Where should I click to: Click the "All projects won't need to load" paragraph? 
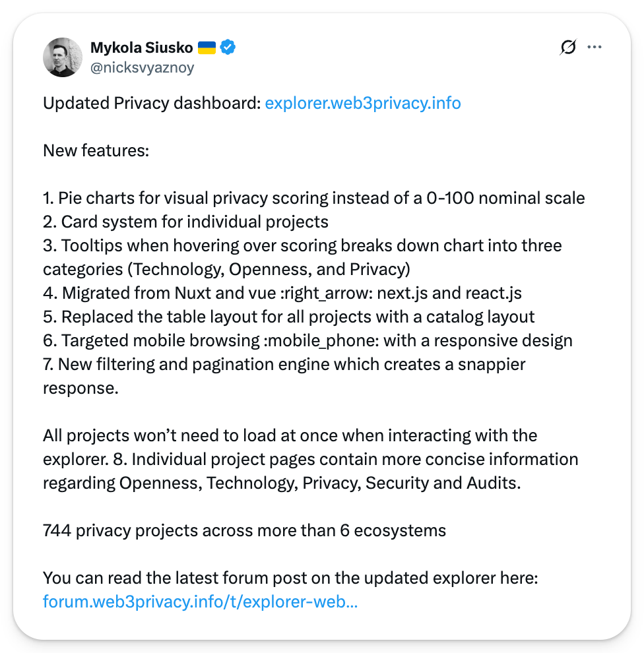click(290, 436)
